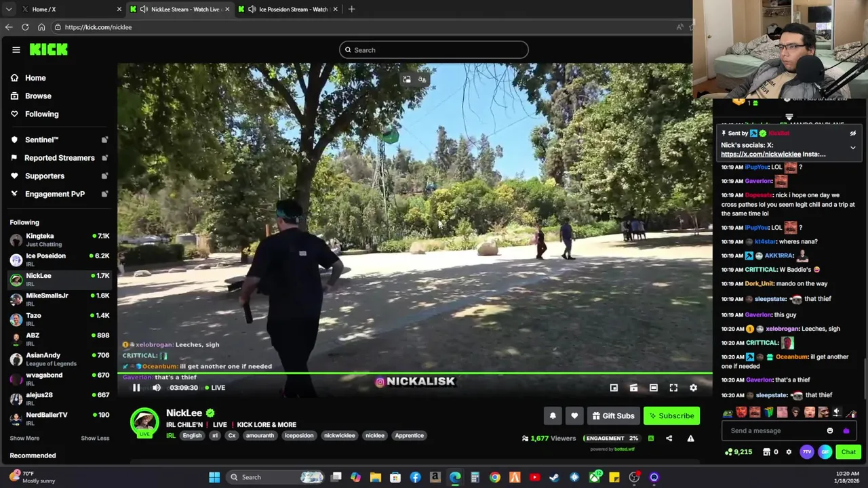868x488 pixels.
Task: Open MikeSmallsJr channel in Following list
Action: 59,299
